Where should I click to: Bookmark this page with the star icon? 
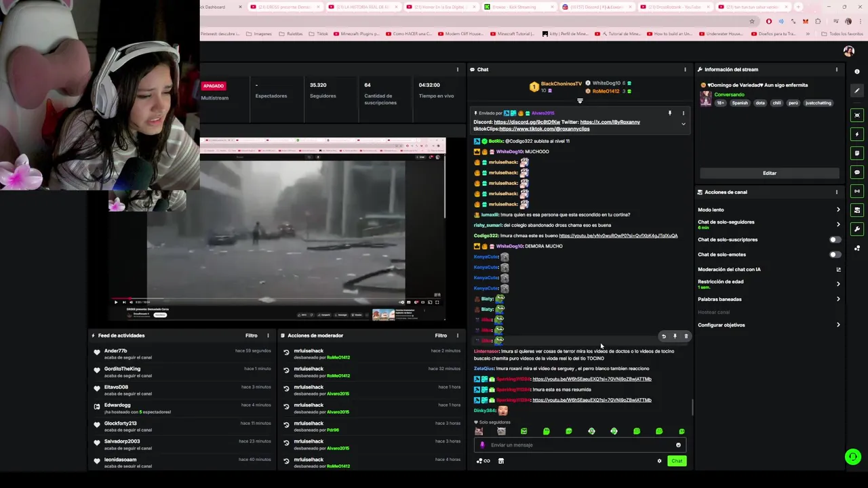point(752,21)
